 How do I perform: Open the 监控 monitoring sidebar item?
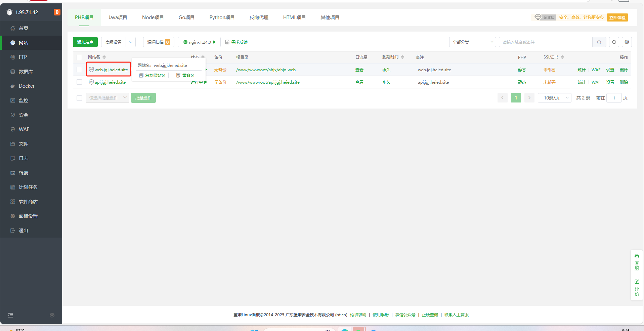31,100
